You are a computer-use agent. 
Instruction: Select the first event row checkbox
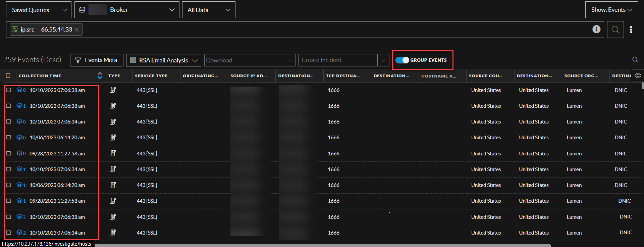(x=9, y=90)
